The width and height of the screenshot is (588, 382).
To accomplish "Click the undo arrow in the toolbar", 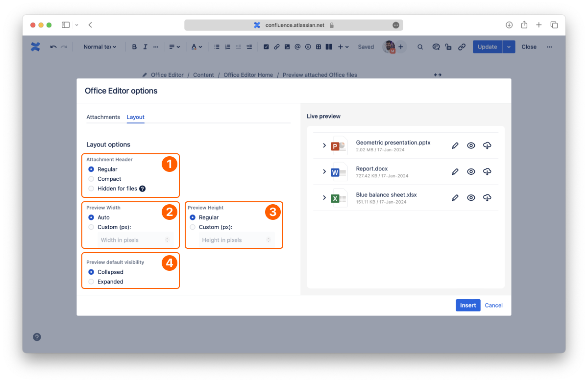I will [x=53, y=47].
